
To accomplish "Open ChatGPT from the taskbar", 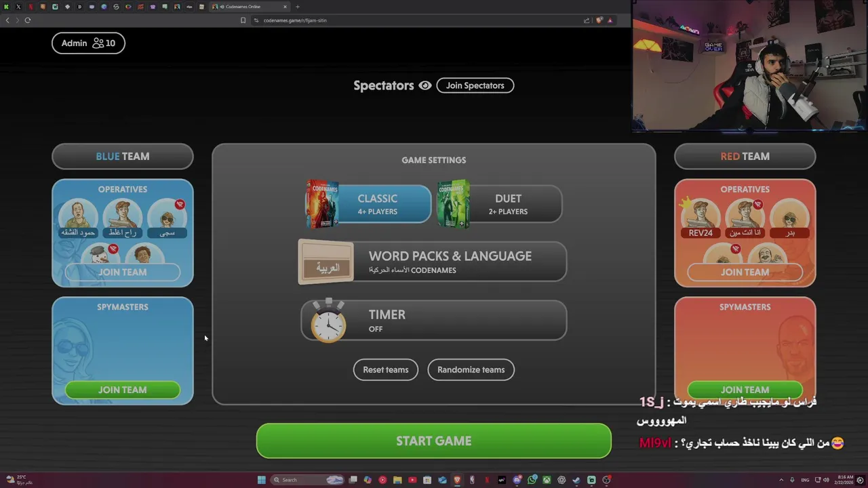I will point(561,480).
